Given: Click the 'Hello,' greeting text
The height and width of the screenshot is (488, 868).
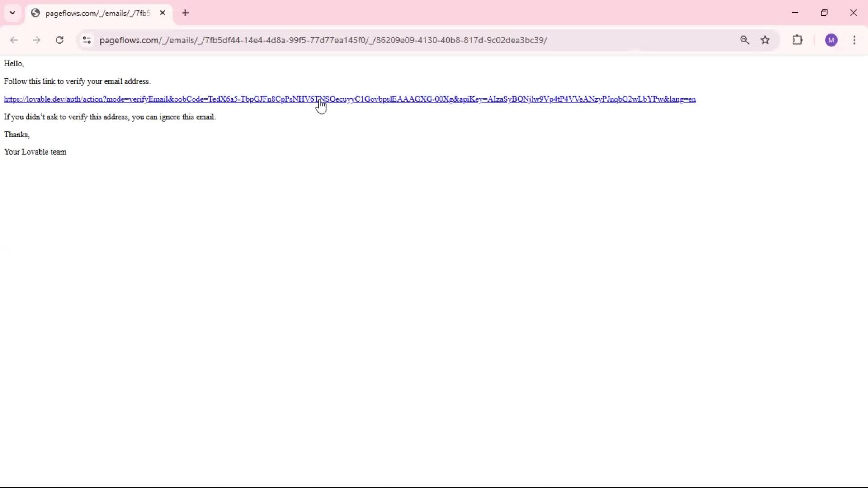Looking at the screenshot, I should [14, 64].
